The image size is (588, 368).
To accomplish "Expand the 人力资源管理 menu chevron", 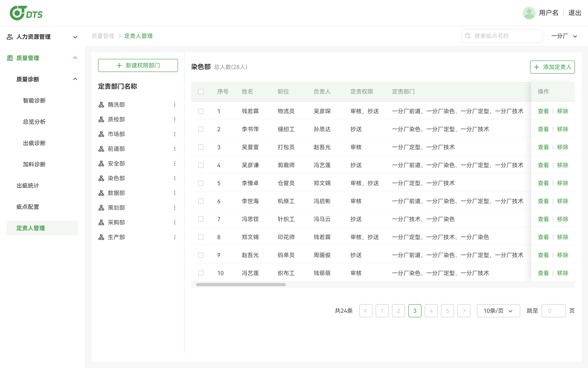I will click(x=75, y=37).
